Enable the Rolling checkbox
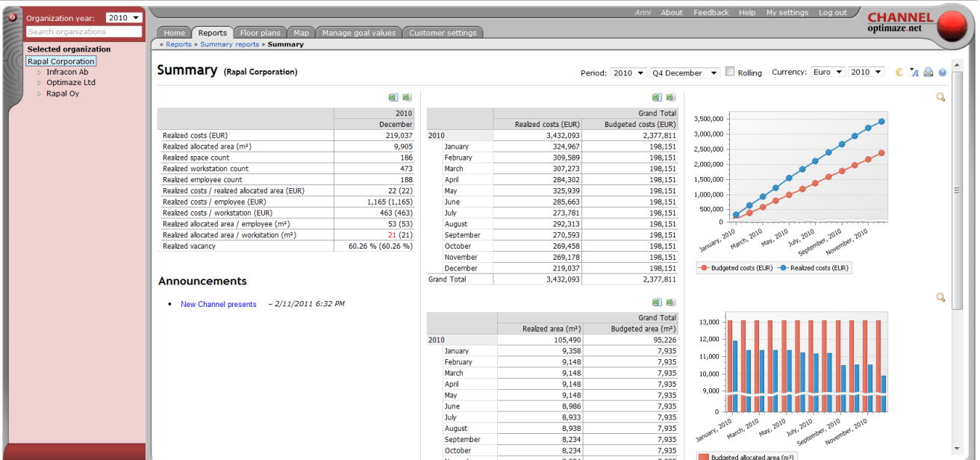Viewport: 980px width, 460px height. 730,72
